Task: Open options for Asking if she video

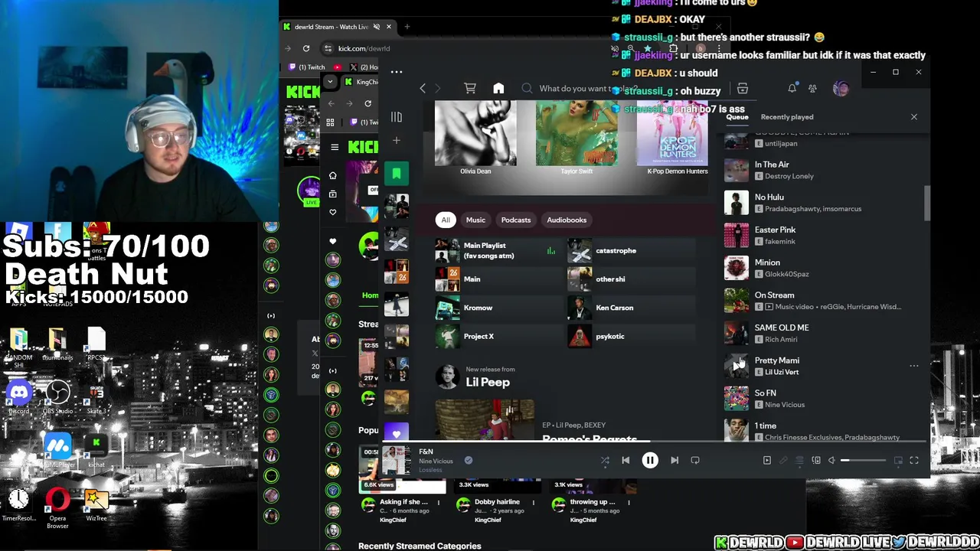Action: [x=439, y=503]
